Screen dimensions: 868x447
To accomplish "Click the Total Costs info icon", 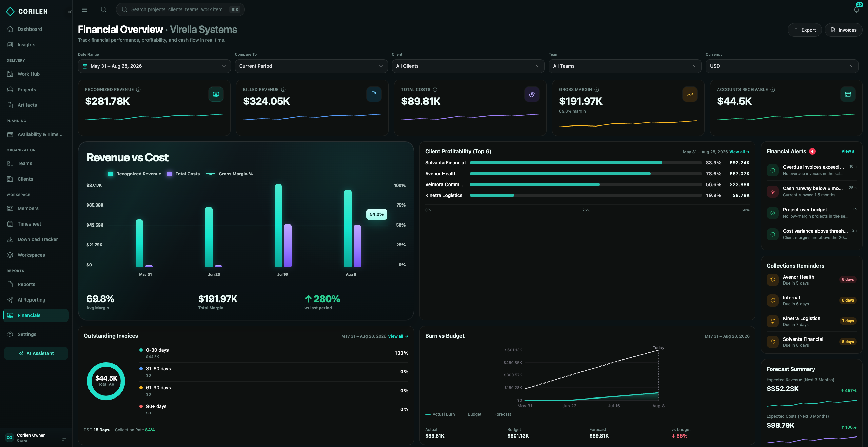I will (x=435, y=90).
